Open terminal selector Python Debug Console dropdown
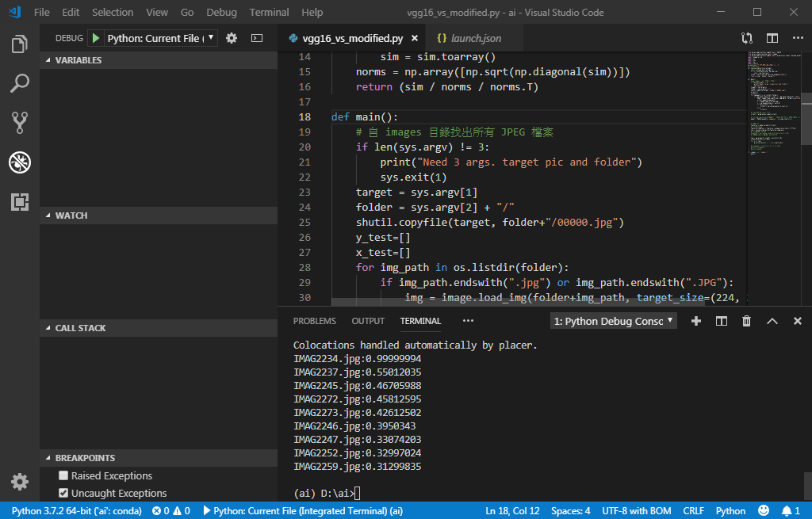The width and height of the screenshot is (812, 519). pyautogui.click(x=613, y=322)
